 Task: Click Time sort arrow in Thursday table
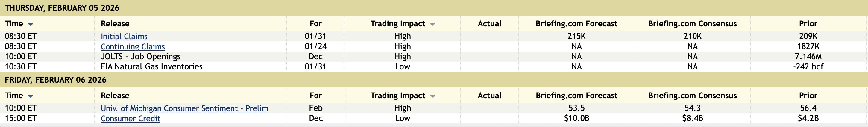(31, 25)
